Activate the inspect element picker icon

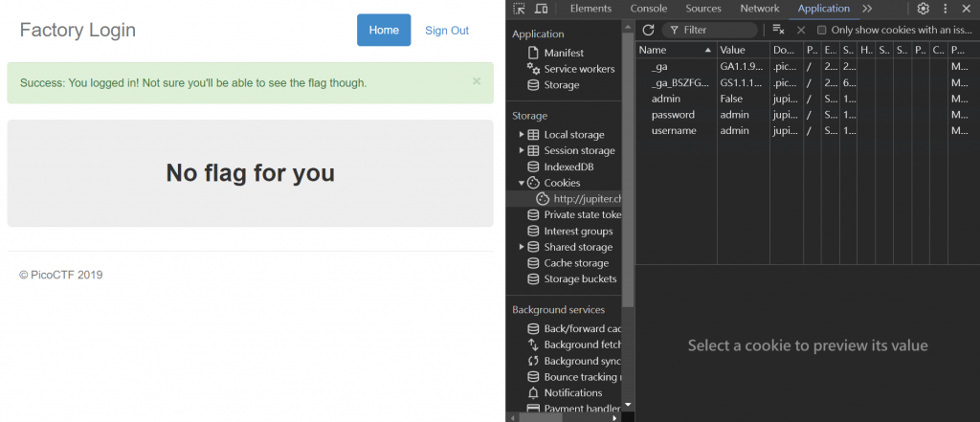[519, 9]
